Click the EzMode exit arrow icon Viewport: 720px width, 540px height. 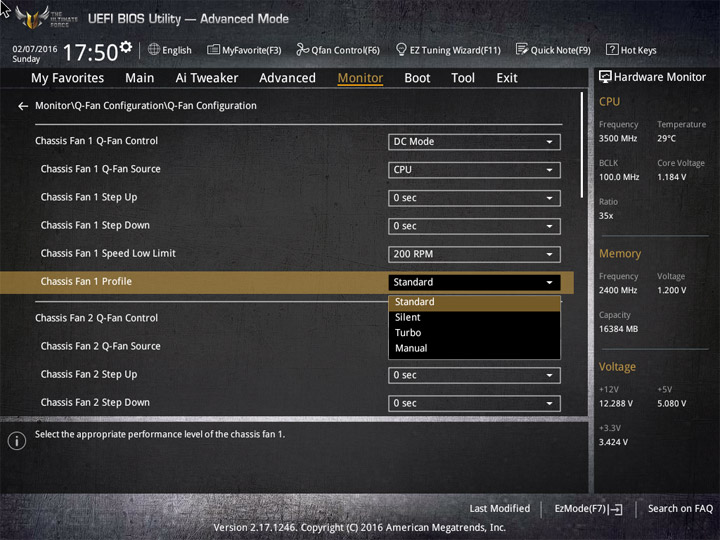(x=617, y=509)
